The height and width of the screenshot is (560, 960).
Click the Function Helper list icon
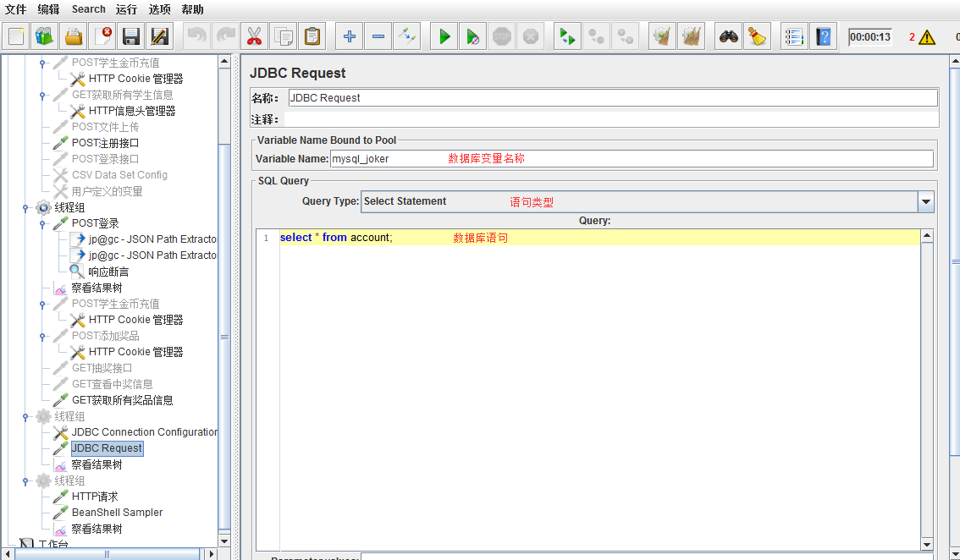pos(793,36)
